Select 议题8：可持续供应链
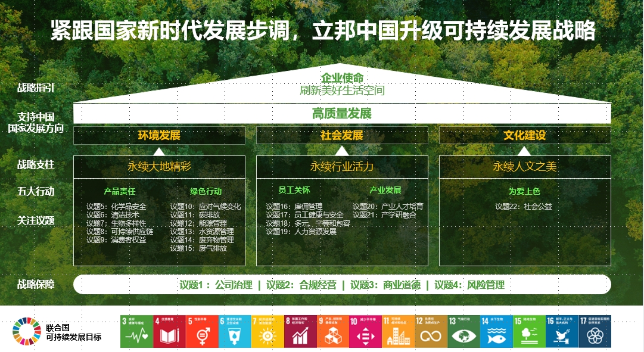The width and height of the screenshot is (644, 352). (120, 232)
